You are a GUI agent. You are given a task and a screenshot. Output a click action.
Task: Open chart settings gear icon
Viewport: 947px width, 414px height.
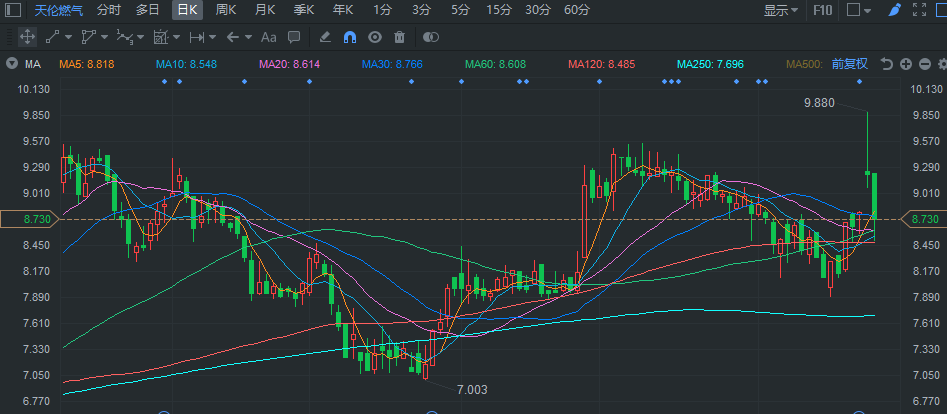(942, 63)
